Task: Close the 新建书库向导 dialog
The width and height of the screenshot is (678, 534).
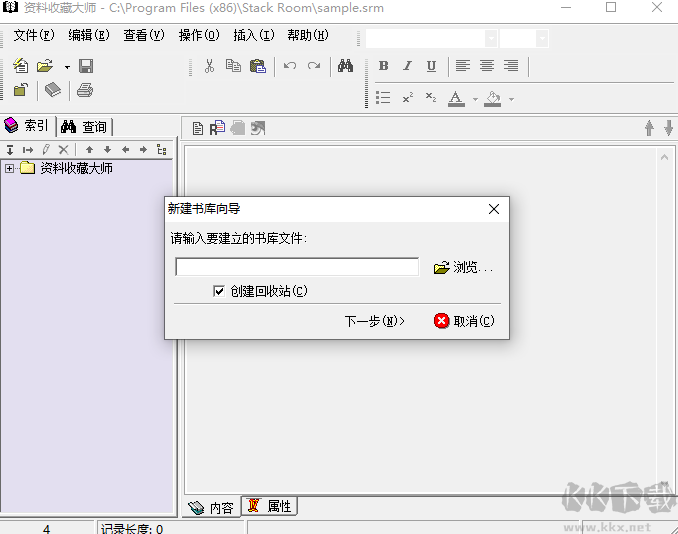Action: tap(494, 209)
